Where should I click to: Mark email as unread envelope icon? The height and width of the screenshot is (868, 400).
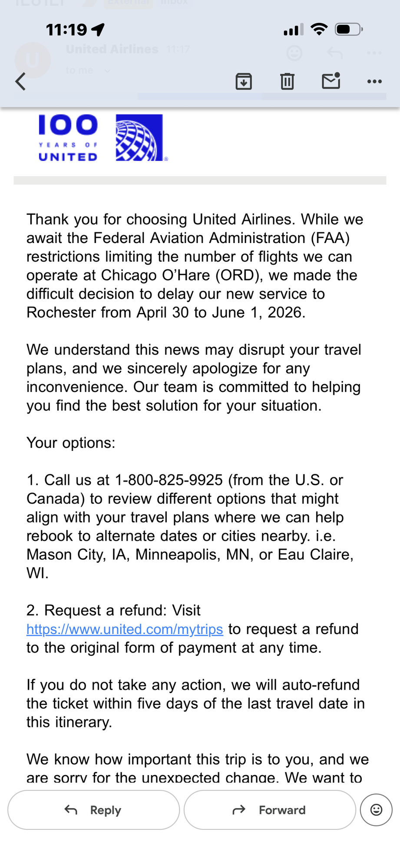pyautogui.click(x=331, y=81)
